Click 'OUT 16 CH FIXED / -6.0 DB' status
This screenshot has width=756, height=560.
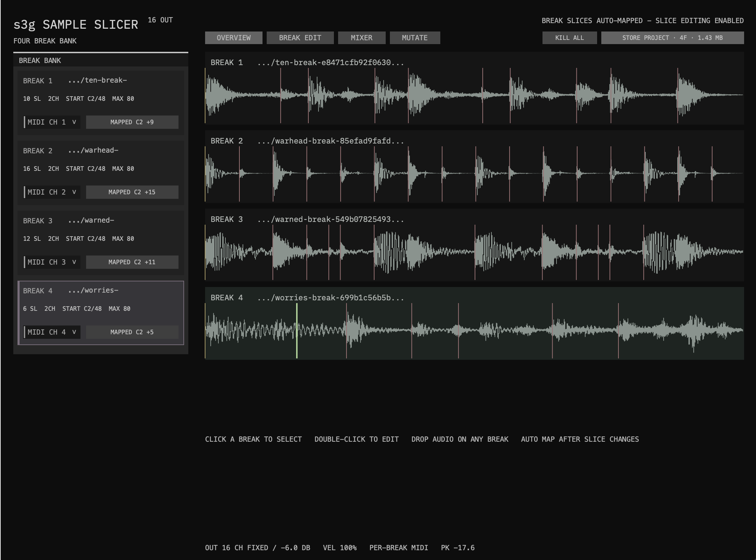258,548
